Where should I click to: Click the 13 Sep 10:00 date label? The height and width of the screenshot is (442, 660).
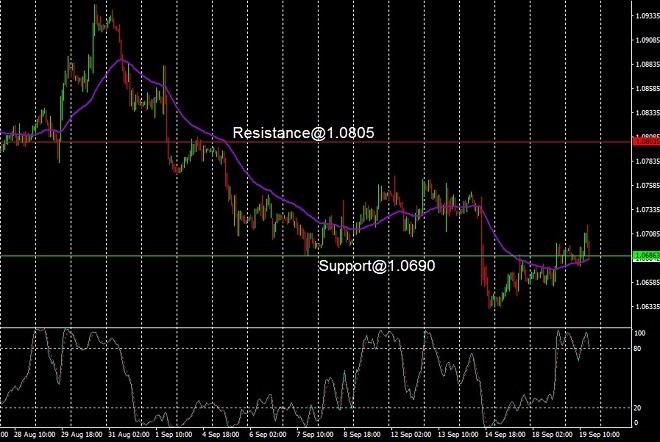458,434
